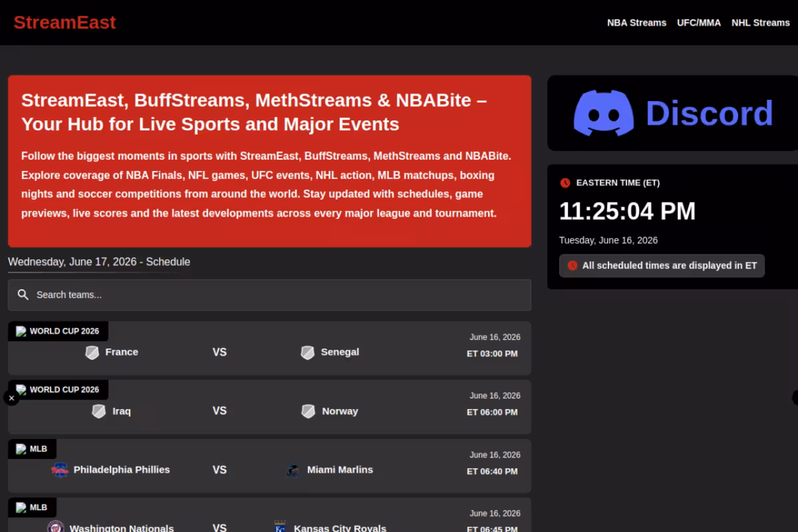The height and width of the screenshot is (532, 798).
Task: Click World Cup 2026 tag on France match
Action: click(x=58, y=331)
